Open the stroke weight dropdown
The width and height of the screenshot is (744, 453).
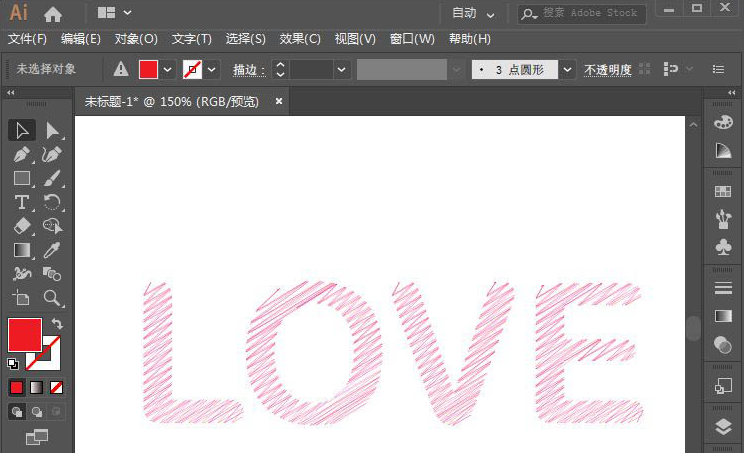(341, 70)
